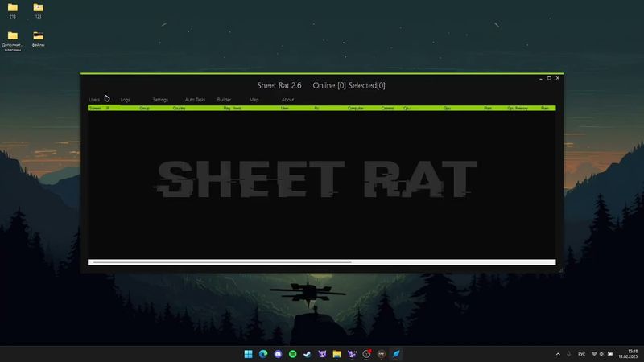Switch to the Logs tab
Viewport: 644px width, 362px height.
pos(126,100)
